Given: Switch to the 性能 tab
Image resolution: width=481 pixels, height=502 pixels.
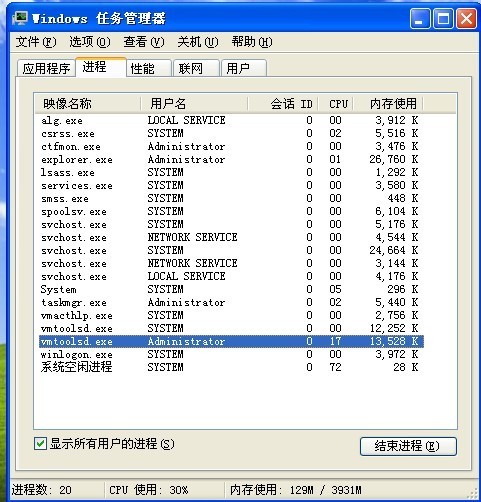Looking at the screenshot, I should pos(149,68).
